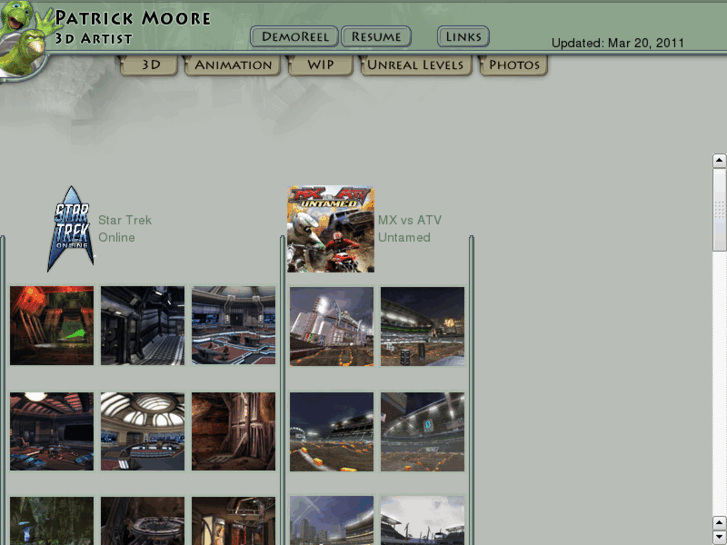Switch to the Photos tab

[x=514, y=65]
